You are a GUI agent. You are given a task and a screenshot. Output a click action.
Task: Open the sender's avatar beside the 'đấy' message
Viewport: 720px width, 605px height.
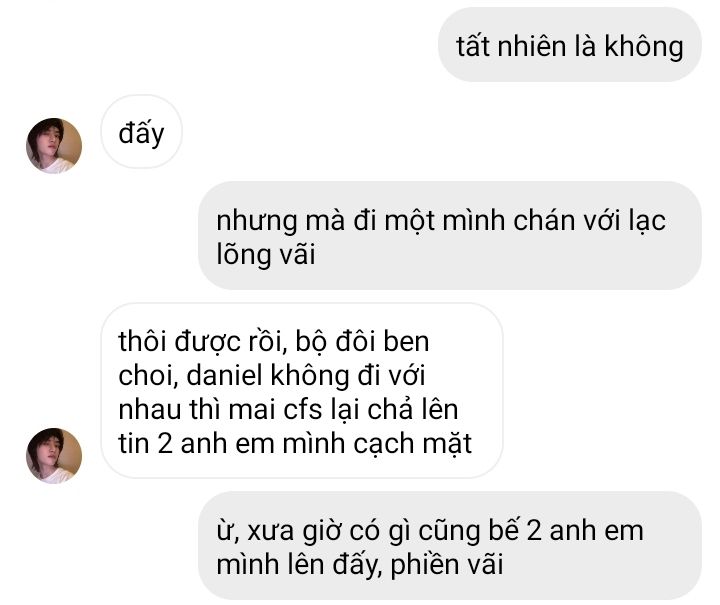coord(54,146)
